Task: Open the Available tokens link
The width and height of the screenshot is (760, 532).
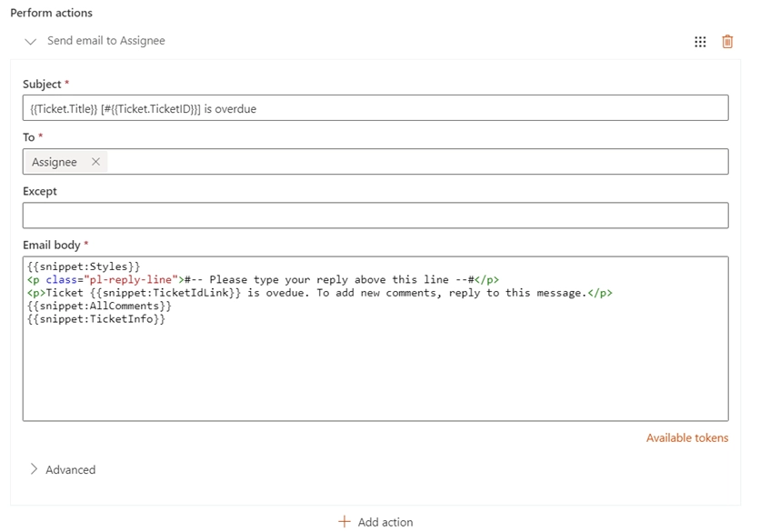Action: coord(686,438)
